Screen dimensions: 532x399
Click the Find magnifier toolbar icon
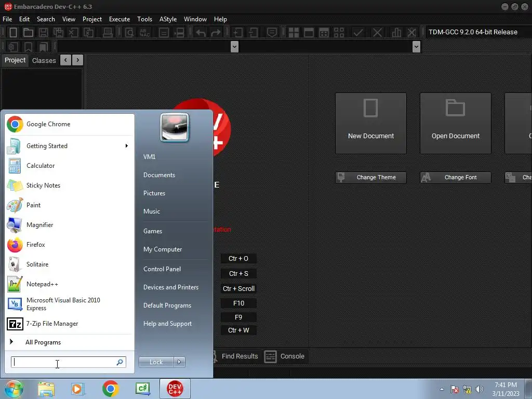click(129, 32)
